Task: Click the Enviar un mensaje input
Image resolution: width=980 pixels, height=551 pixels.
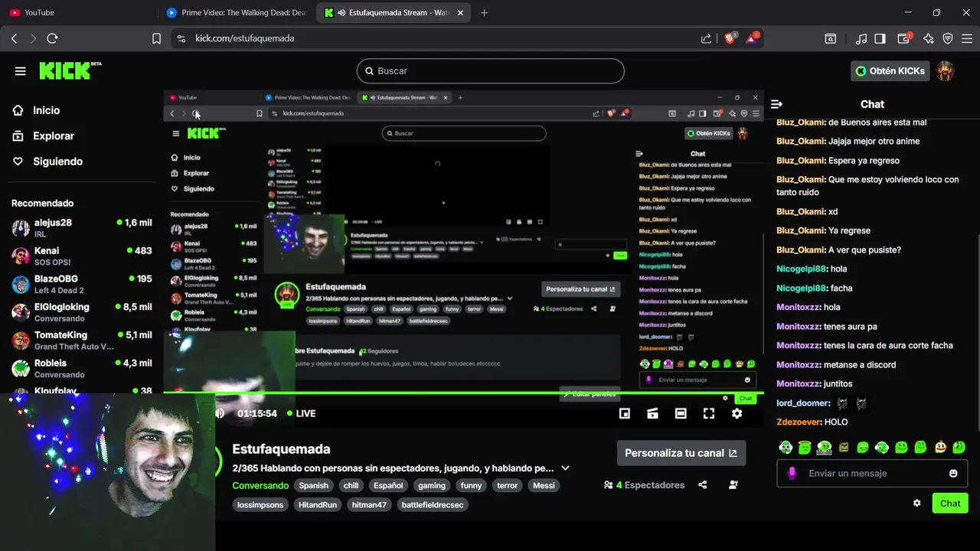Action: 872,473
